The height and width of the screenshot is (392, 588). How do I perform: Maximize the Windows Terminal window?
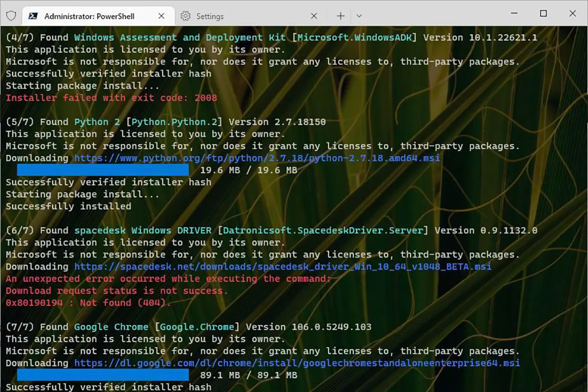pyautogui.click(x=543, y=14)
